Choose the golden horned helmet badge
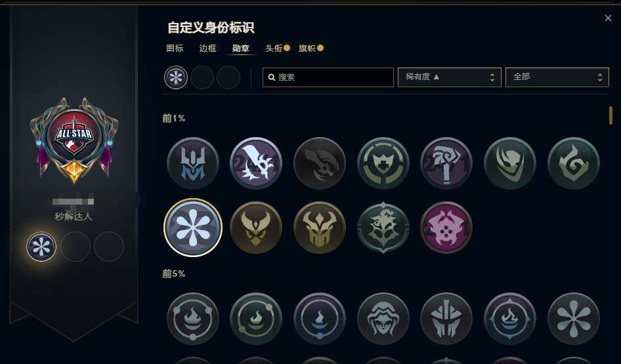The width and height of the screenshot is (621, 364). (320, 228)
